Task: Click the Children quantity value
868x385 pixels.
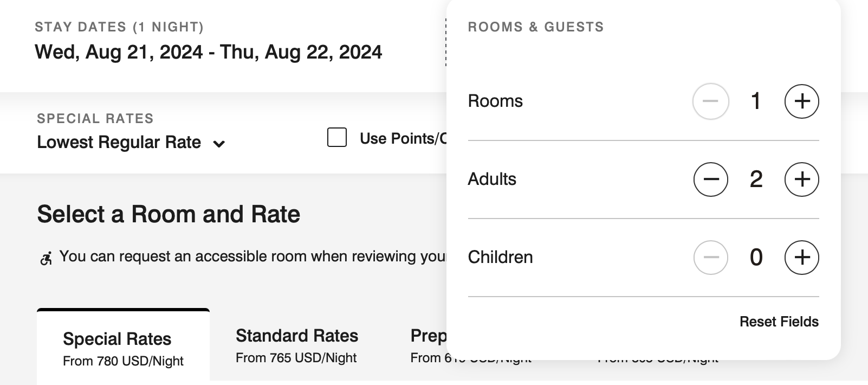Action: (x=756, y=258)
